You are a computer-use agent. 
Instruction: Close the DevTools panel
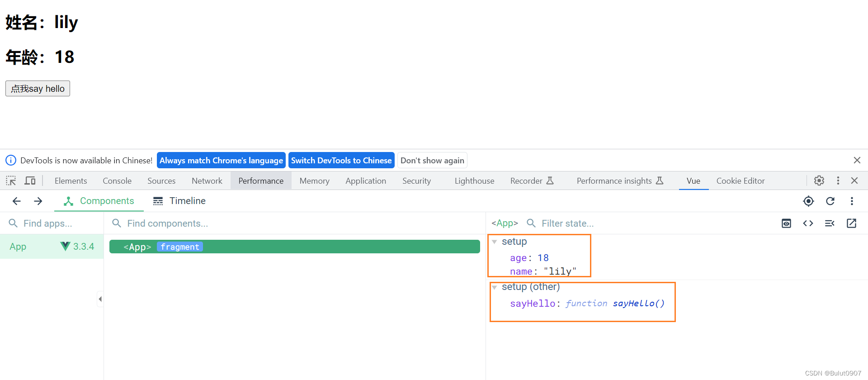[x=854, y=181]
